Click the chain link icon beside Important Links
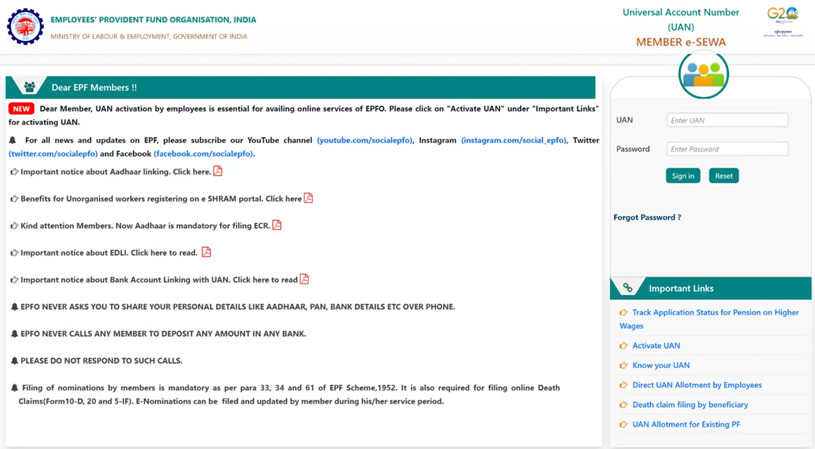This screenshot has width=815, height=449. (628, 288)
